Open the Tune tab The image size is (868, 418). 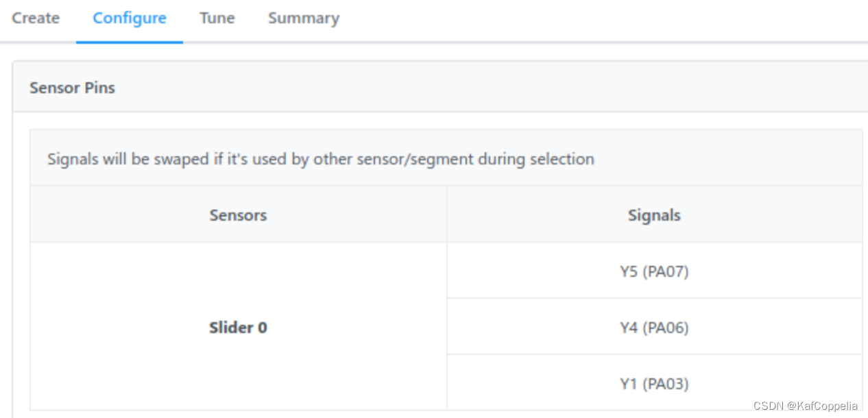[x=217, y=19]
